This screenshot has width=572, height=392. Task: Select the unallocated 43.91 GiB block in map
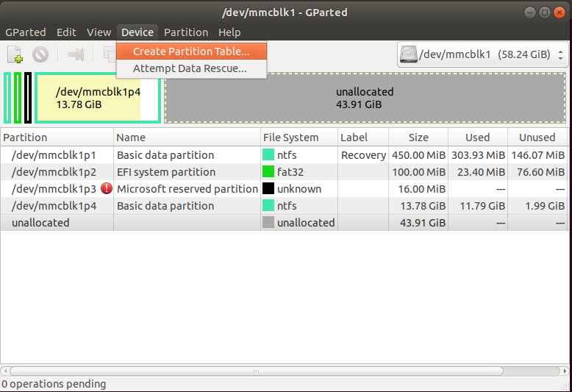pyautogui.click(x=365, y=98)
